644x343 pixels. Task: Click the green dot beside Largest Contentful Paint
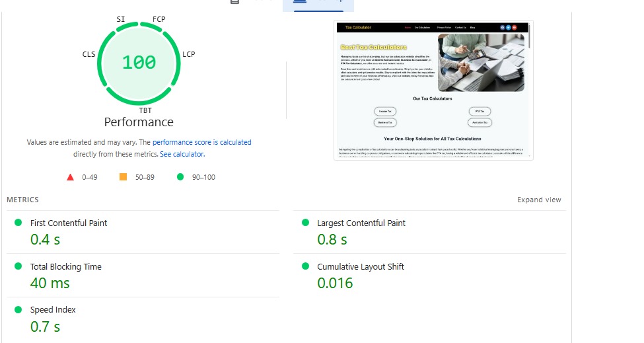305,223
